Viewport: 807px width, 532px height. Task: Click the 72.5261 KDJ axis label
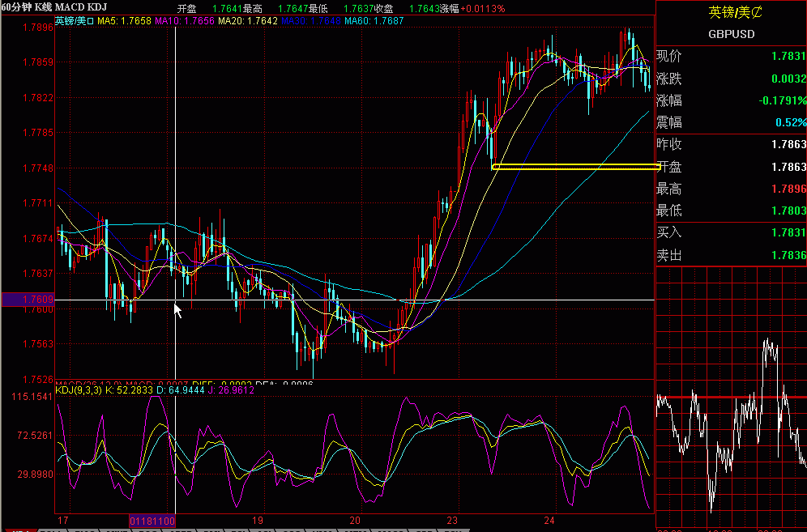[35, 436]
